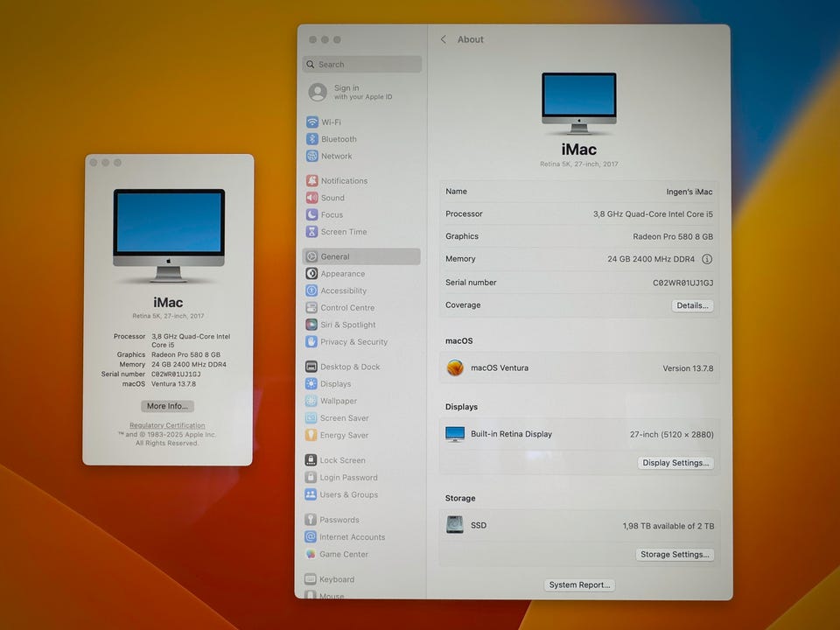Open Siri & Spotlight icon

click(311, 325)
